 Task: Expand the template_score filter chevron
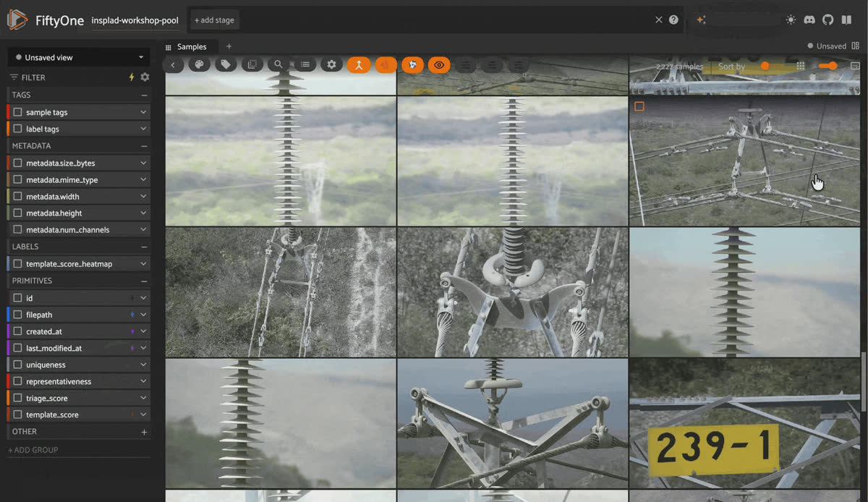[x=143, y=414]
